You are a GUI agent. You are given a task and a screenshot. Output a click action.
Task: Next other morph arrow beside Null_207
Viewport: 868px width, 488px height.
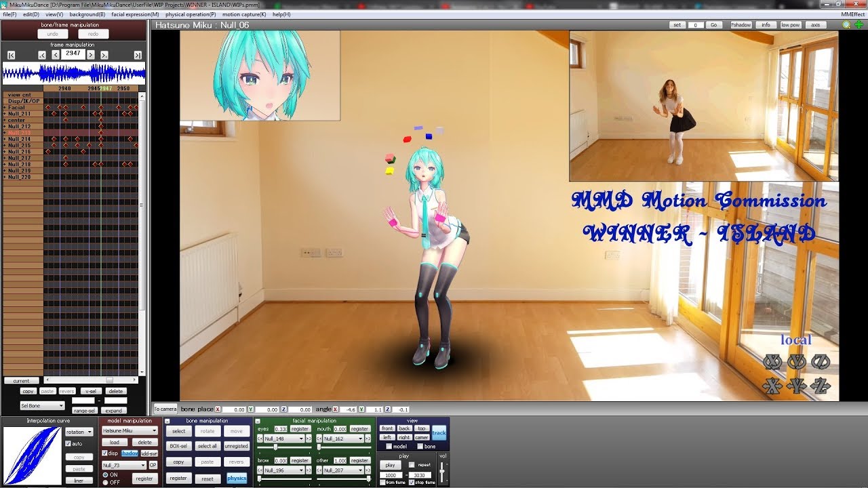tap(368, 470)
